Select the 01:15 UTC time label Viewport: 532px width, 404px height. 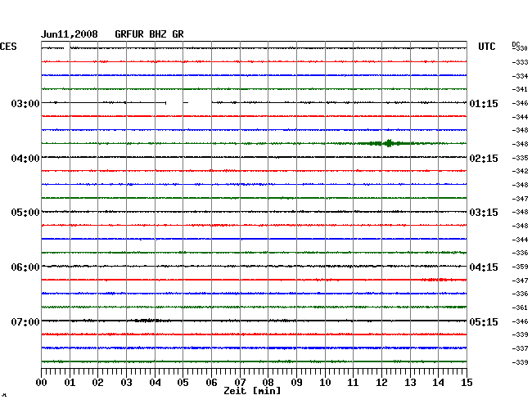click(x=484, y=103)
